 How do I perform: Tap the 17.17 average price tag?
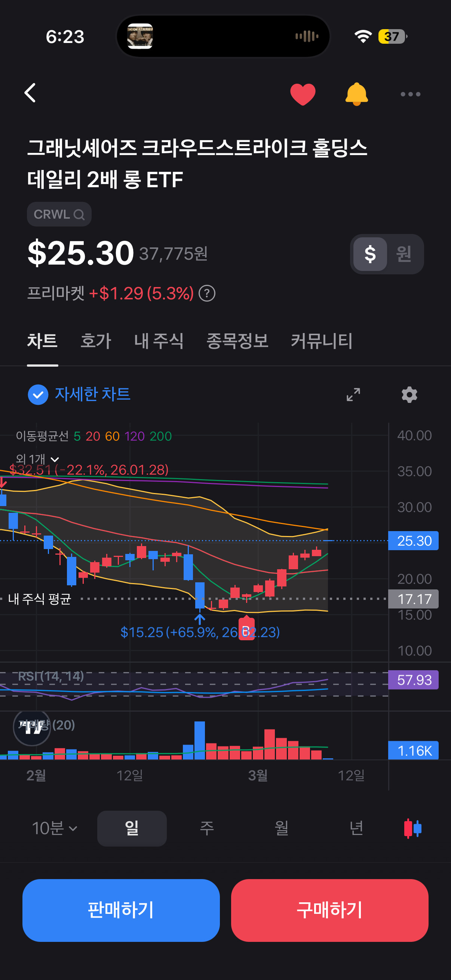click(413, 599)
